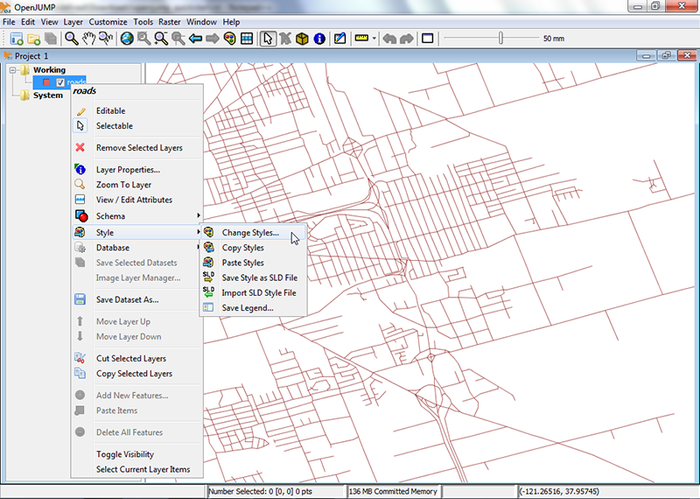Screen dimensions: 700x499
Task: Open the Help menu
Action: (231, 22)
